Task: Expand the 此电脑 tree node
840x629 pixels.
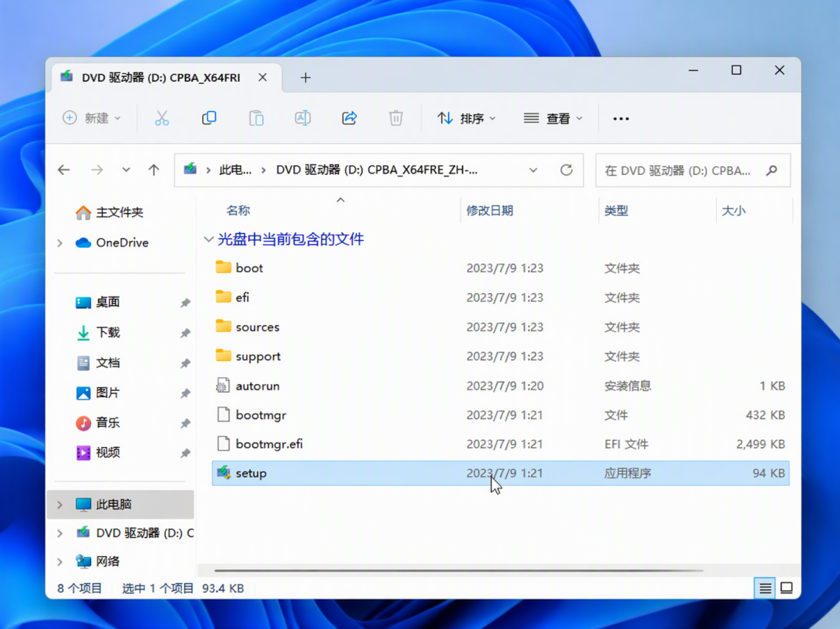Action: pos(60,505)
